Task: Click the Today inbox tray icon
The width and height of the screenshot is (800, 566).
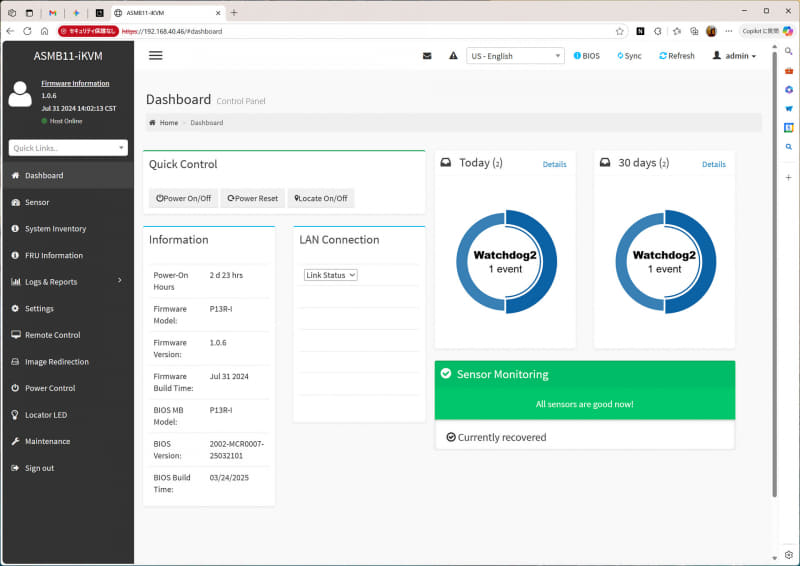Action: 445,162
